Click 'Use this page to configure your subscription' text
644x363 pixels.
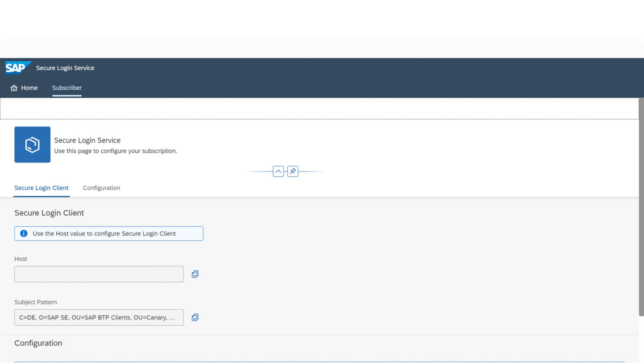115,151
